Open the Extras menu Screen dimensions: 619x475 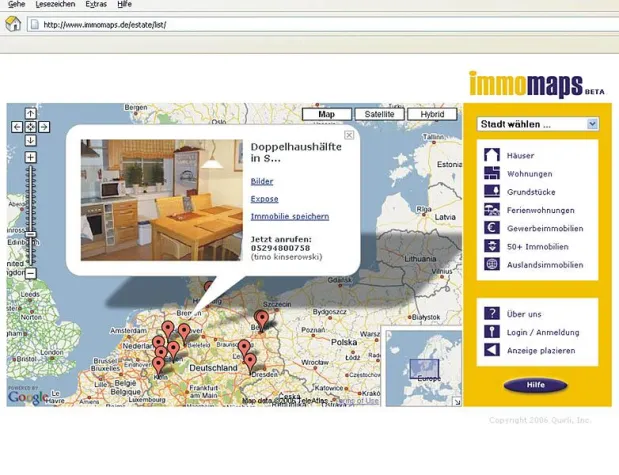tap(96, 5)
